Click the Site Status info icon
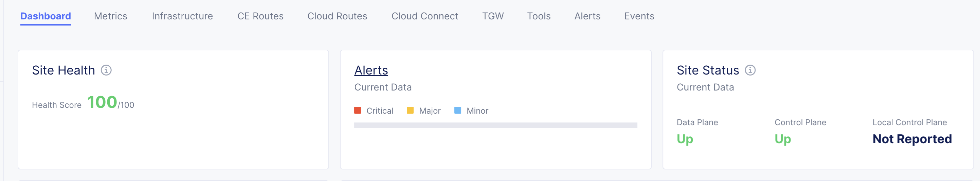 pyautogui.click(x=750, y=70)
